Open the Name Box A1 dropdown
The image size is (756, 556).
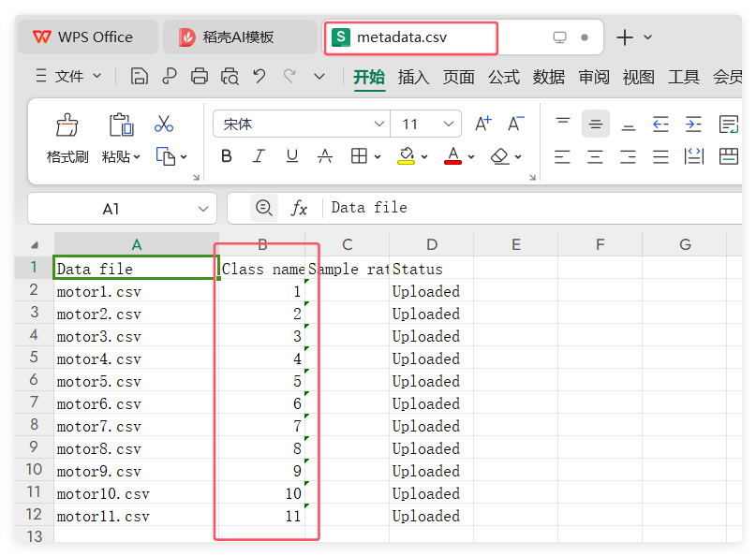pos(203,209)
